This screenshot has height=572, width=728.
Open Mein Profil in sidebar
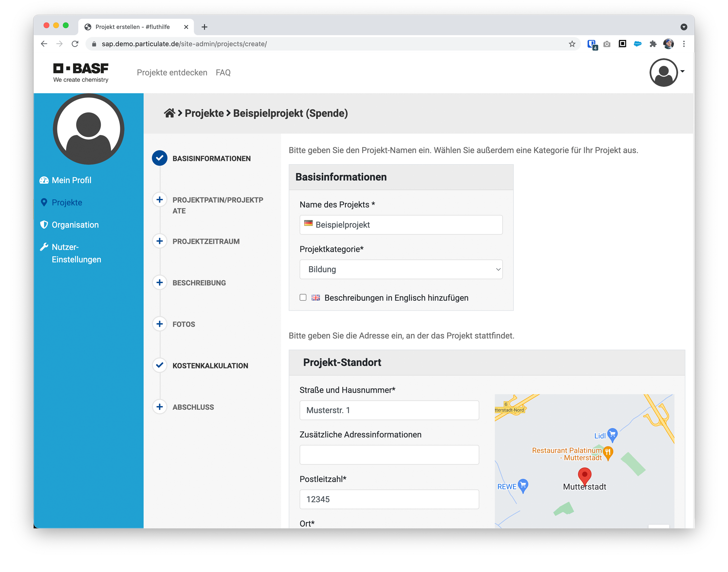click(71, 180)
